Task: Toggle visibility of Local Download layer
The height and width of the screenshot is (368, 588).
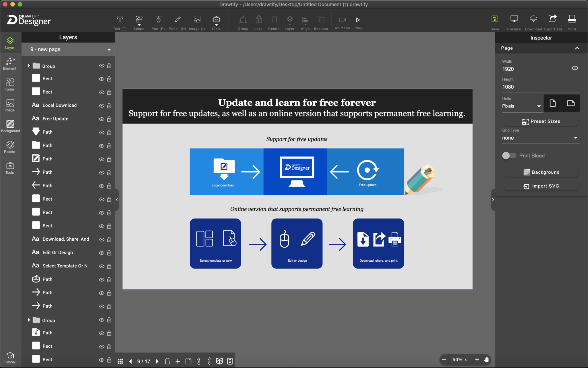Action: tap(102, 105)
